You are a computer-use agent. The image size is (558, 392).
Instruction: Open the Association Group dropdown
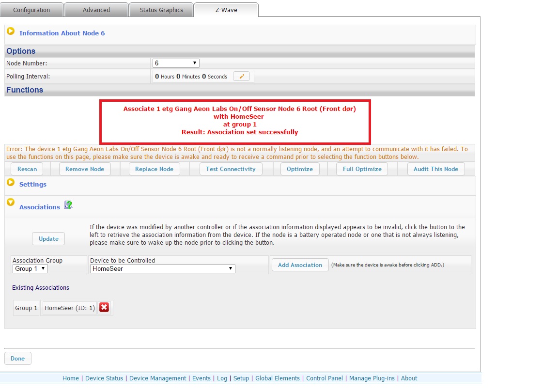click(30, 268)
